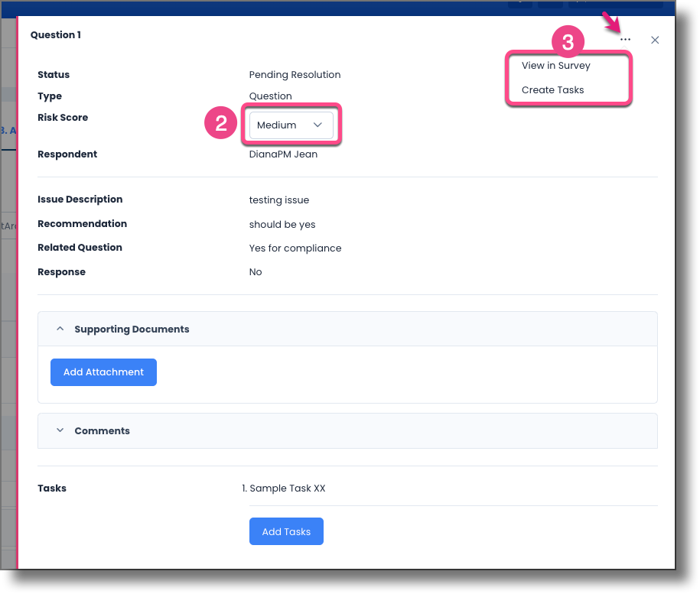The height and width of the screenshot is (594, 700).
Task: Click the Add Attachment button
Action: tap(103, 372)
